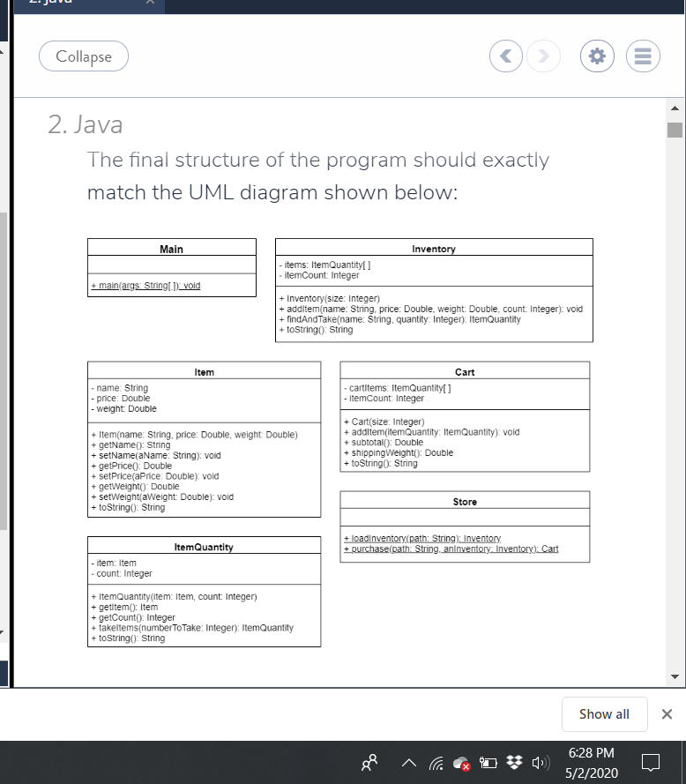Click '- count: Integer' in ItemQuantity class

[x=122, y=573]
